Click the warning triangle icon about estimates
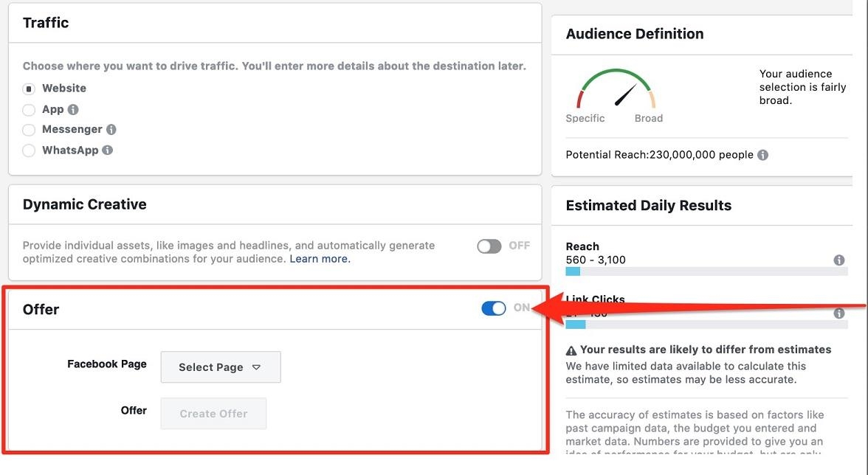This screenshot has height=475, width=868. pyautogui.click(x=571, y=349)
